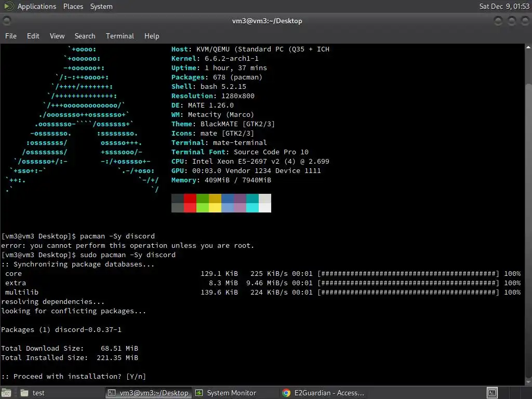
Task: Click the 'Terminal Font: Source Code Pro 10' line
Action: click(x=240, y=152)
